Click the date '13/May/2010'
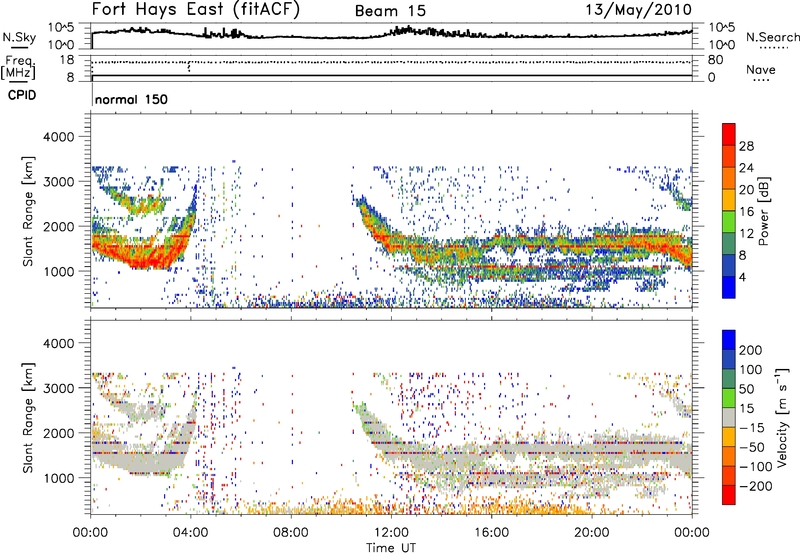The height and width of the screenshot is (554, 800). pyautogui.click(x=638, y=10)
